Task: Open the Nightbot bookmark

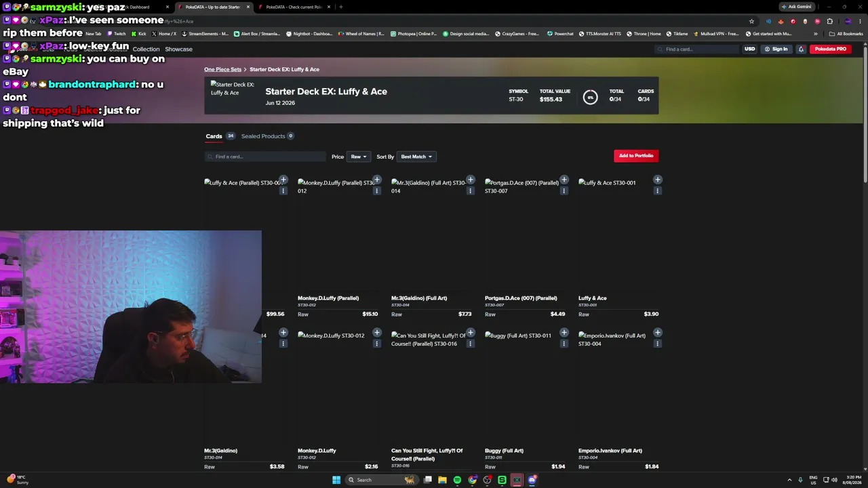Action: [309, 34]
